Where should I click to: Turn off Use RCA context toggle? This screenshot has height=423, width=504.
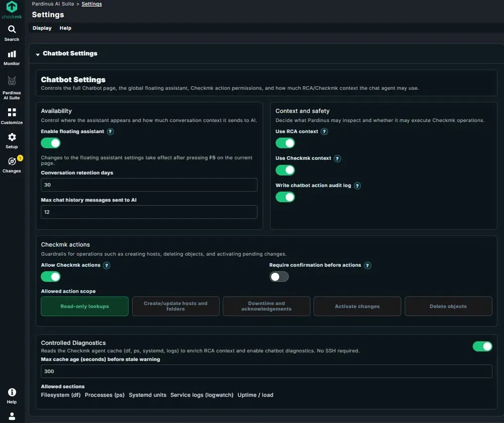click(285, 143)
